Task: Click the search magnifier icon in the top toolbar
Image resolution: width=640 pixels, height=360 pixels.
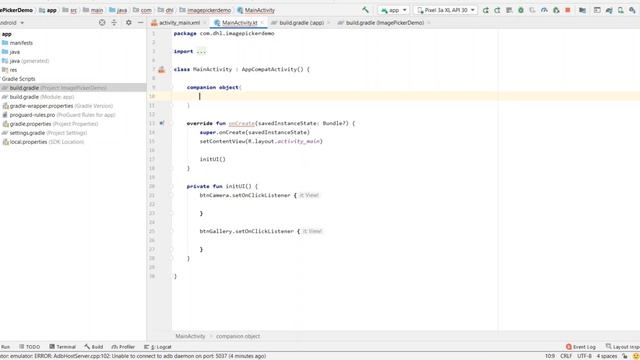Action: (632, 10)
